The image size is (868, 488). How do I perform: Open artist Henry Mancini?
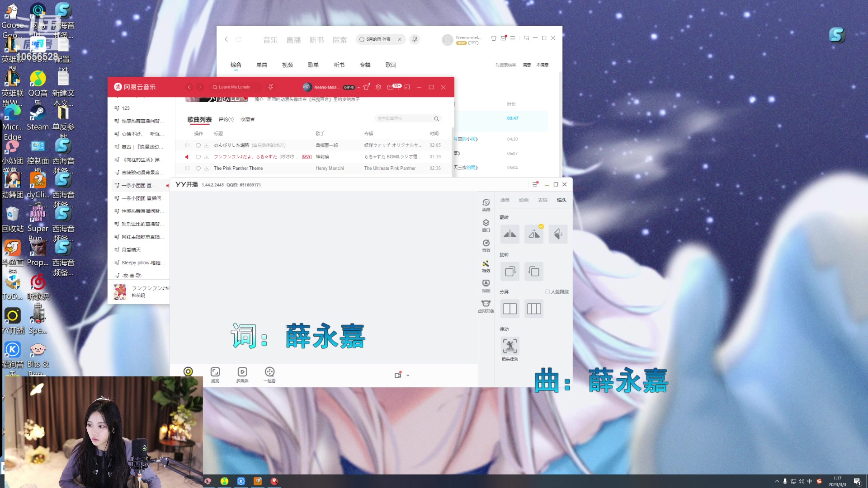pos(330,168)
